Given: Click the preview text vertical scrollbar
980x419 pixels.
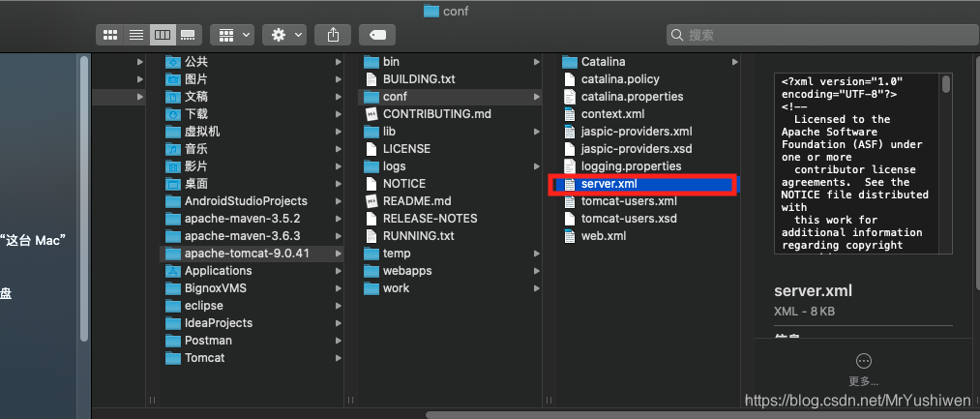Looking at the screenshot, I should tap(946, 84).
